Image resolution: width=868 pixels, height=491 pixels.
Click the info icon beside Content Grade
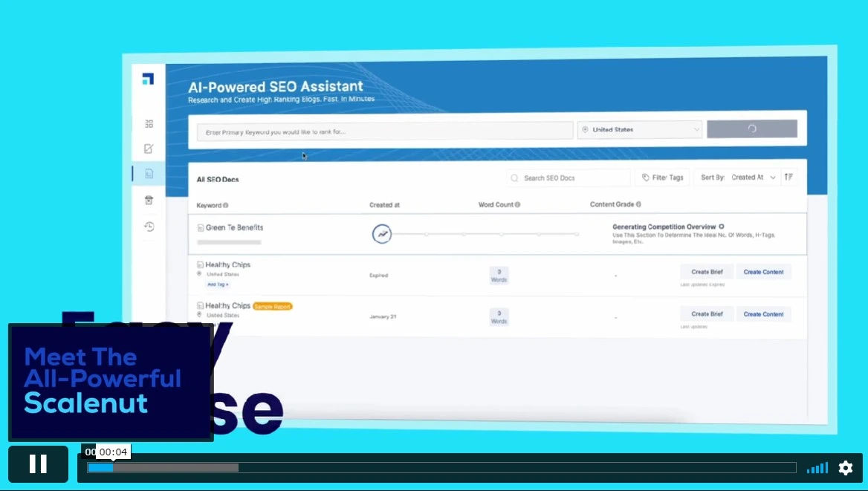(638, 204)
